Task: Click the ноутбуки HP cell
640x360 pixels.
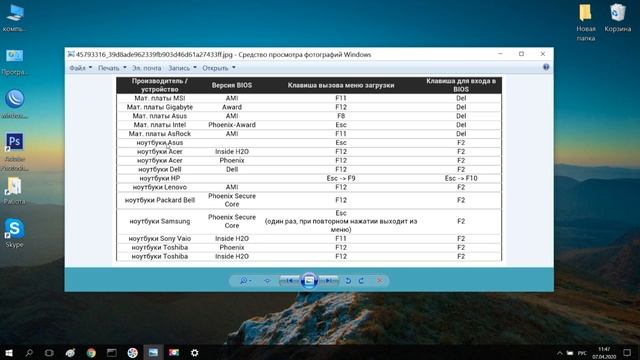Action: tap(160, 178)
